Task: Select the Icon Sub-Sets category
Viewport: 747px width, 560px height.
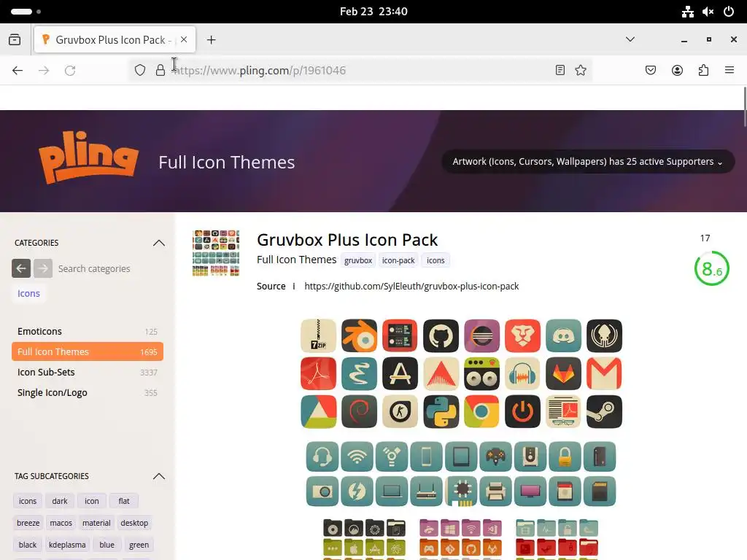Action: click(88, 373)
